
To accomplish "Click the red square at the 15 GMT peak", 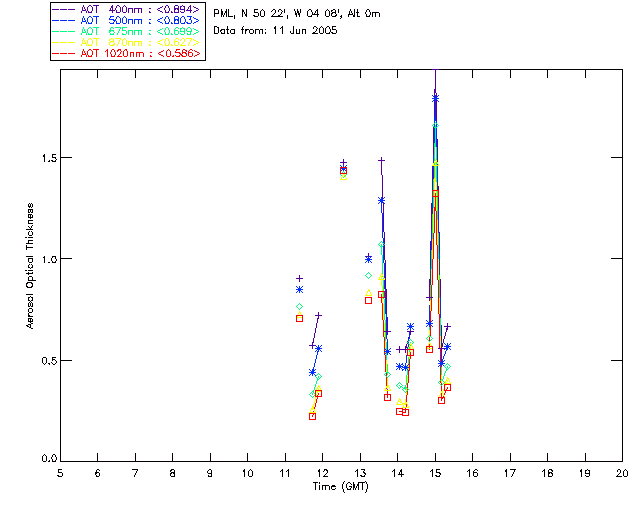I will (436, 194).
